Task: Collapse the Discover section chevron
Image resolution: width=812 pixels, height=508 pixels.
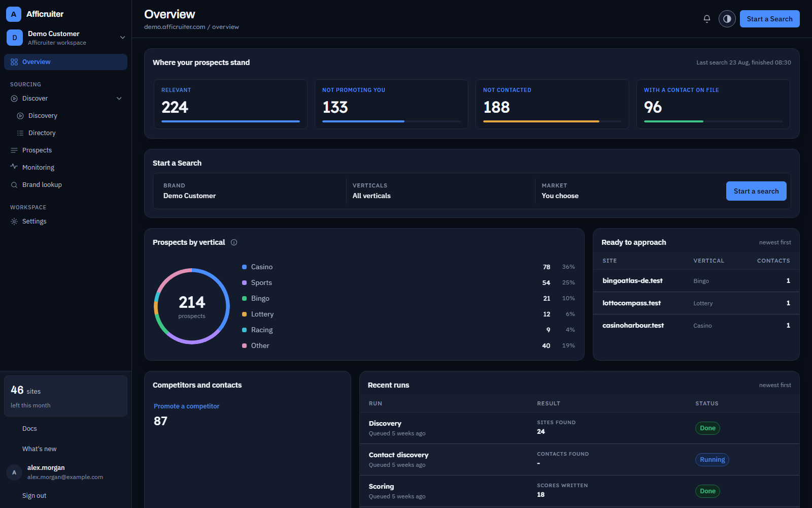Action: click(x=119, y=99)
